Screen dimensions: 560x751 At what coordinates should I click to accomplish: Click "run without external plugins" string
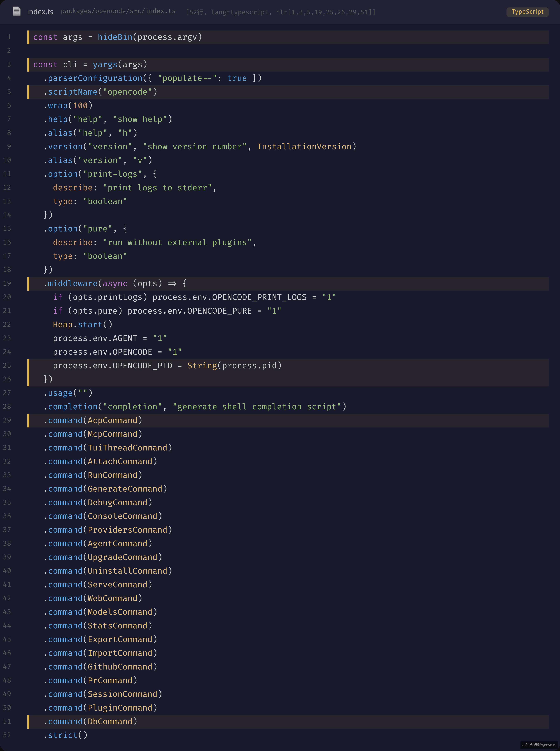coord(177,243)
